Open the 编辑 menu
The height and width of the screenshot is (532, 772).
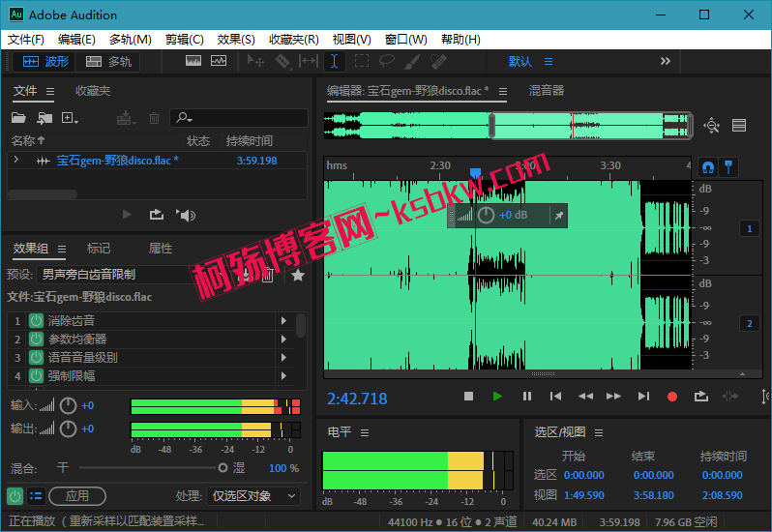(x=76, y=40)
